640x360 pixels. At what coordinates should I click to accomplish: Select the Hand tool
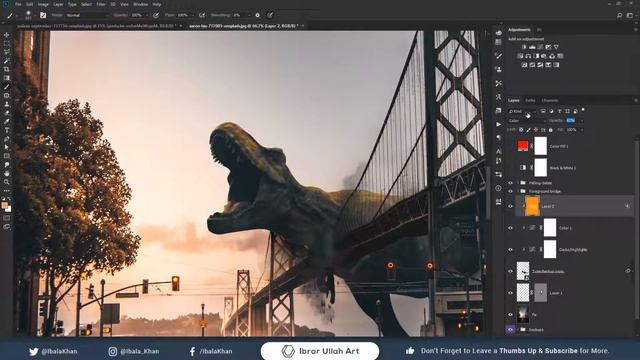[x=7, y=173]
